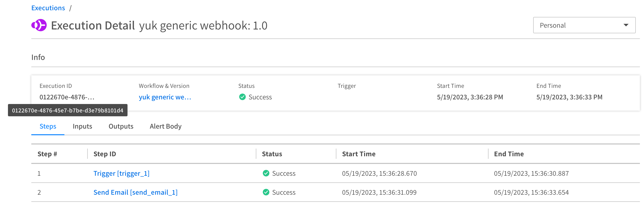Viewport: 644px width, 208px height.
Task: Click Send Email step green success icon
Action: click(266, 192)
